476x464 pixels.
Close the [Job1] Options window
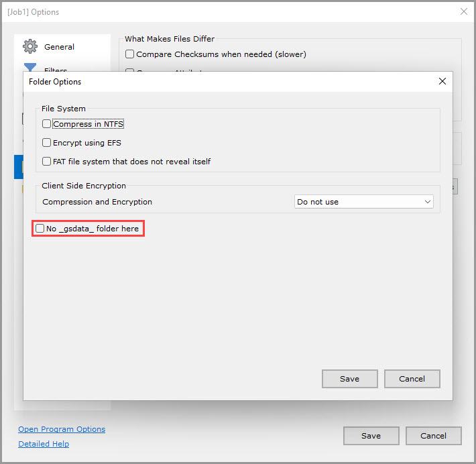(x=463, y=11)
